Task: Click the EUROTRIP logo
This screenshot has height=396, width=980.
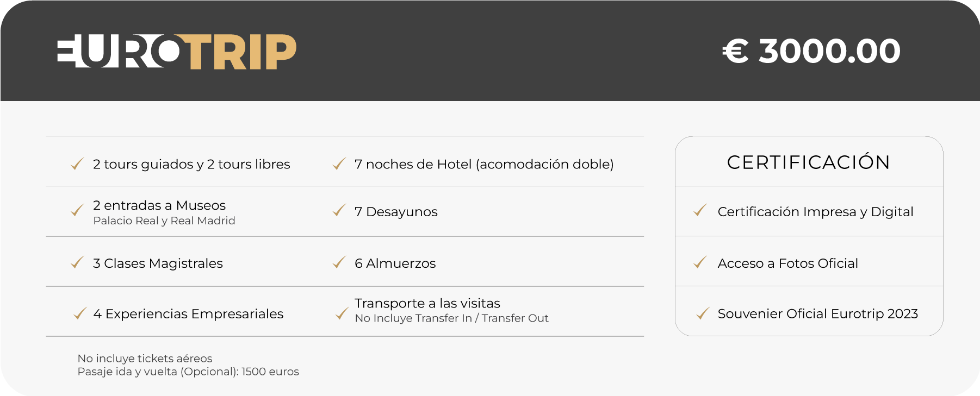Action: [x=177, y=52]
